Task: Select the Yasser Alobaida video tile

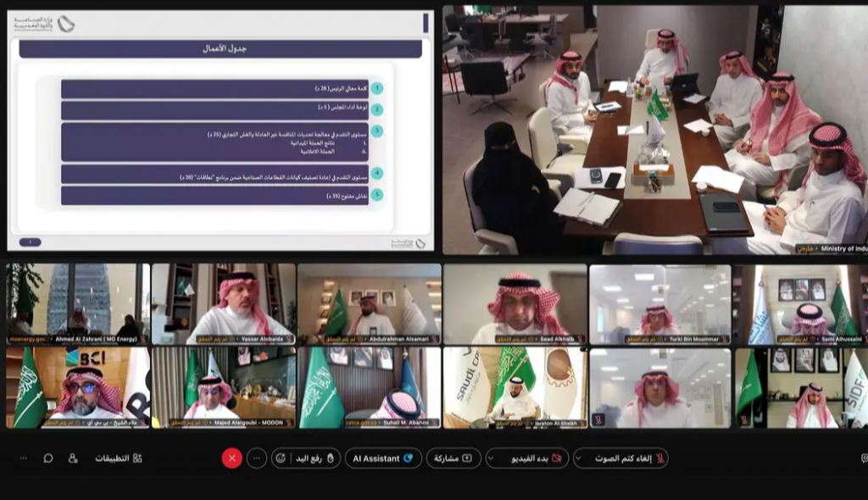Action: pos(224,303)
